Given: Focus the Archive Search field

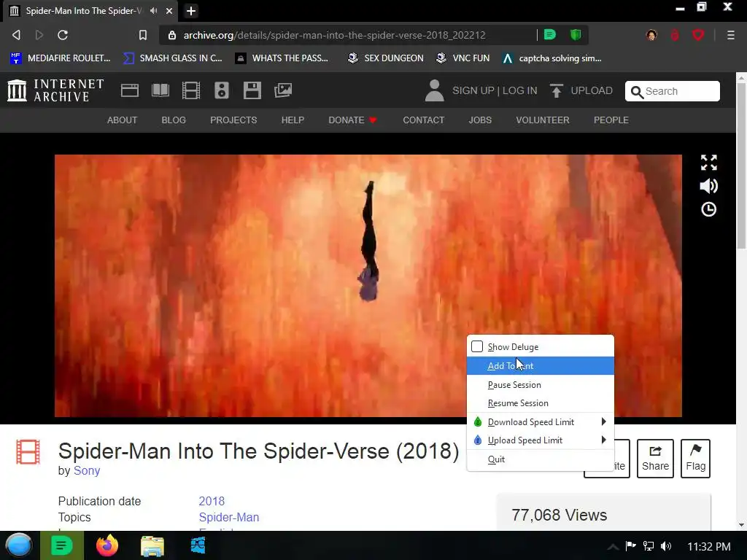Looking at the screenshot, I should pyautogui.click(x=672, y=91).
